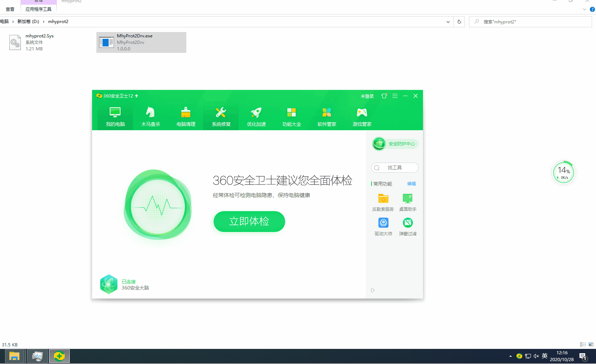The width and height of the screenshot is (596, 364).
Task: Open the 驱动大师 driver tool
Action: [383, 227]
